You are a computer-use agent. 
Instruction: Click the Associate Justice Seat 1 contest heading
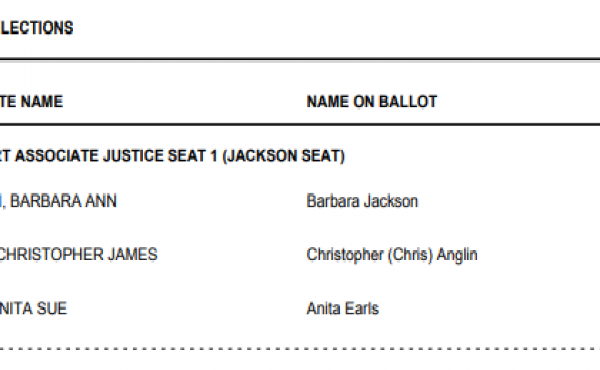[172, 156]
